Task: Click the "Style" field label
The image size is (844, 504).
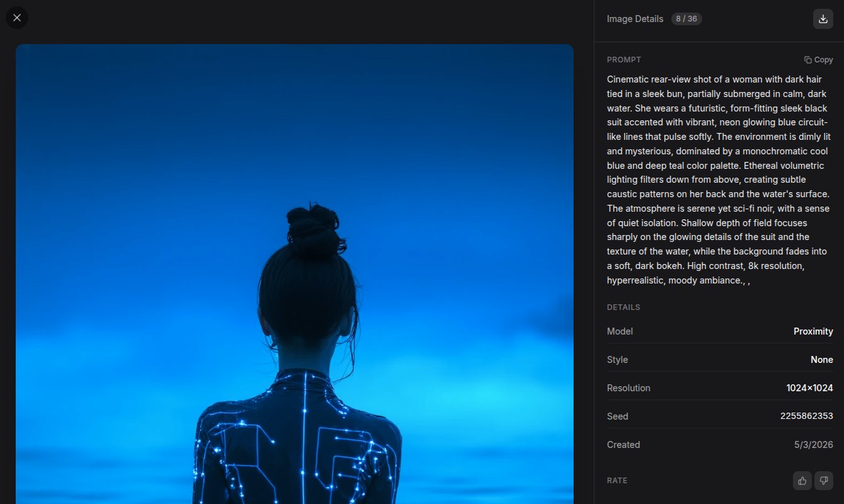Action: [x=617, y=360]
